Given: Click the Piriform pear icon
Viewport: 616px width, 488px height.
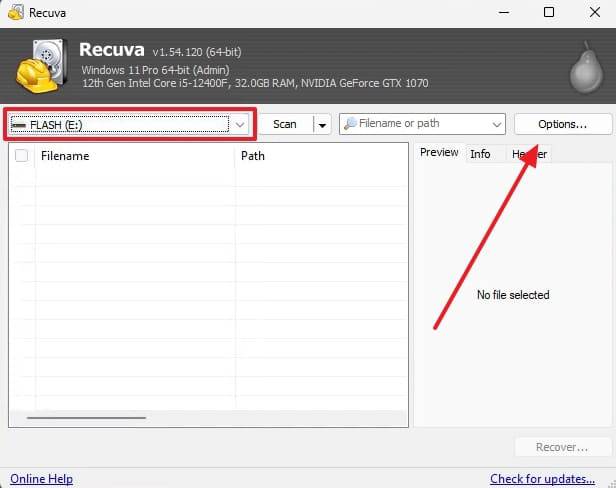Looking at the screenshot, I should point(587,68).
